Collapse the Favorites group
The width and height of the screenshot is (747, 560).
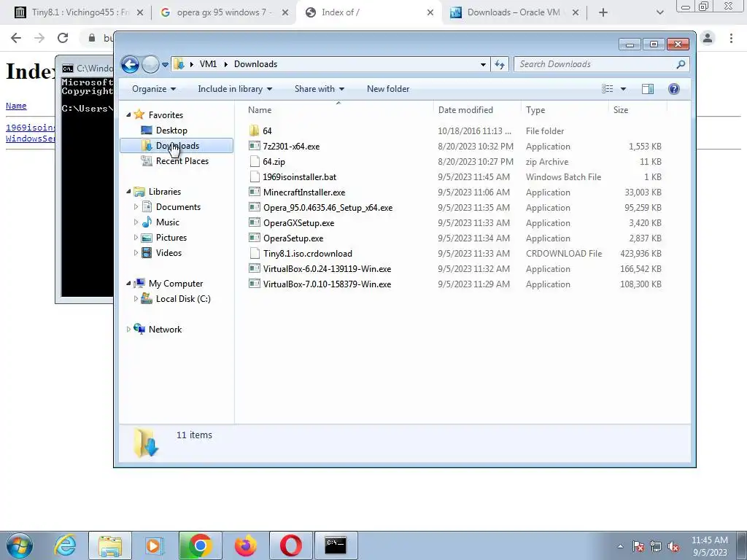(128, 114)
